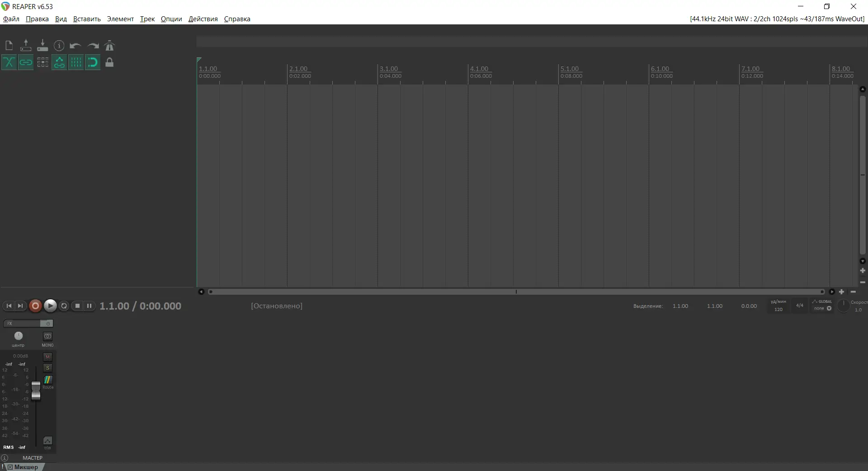The width and height of the screenshot is (868, 471).
Task: Zoom out horizontally with minus button
Action: coord(853,292)
